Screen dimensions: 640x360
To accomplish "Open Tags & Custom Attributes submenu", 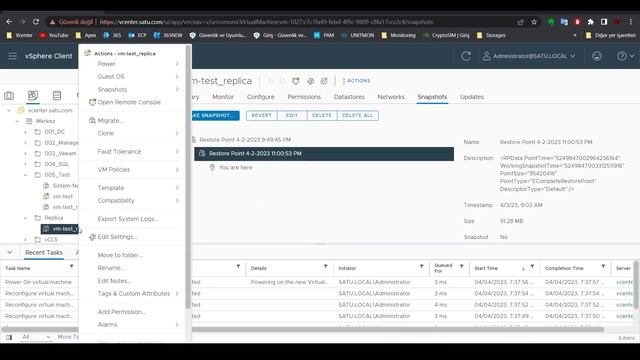I will tap(133, 293).
